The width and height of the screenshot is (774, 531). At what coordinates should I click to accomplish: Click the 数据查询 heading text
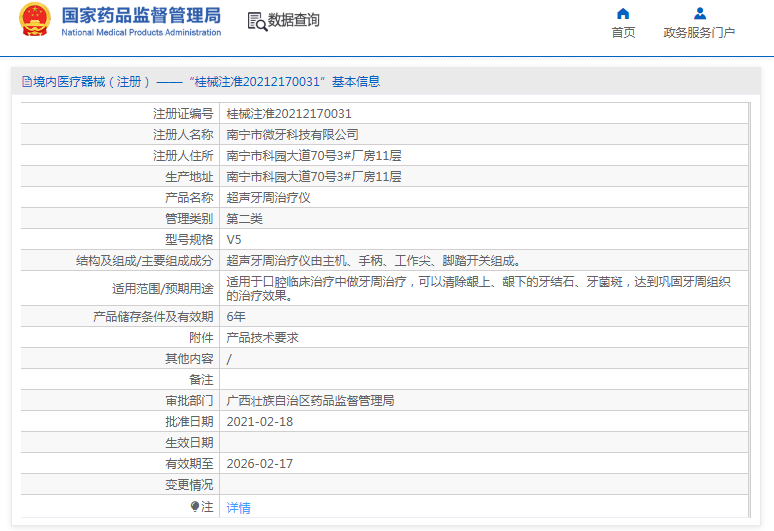pos(294,20)
